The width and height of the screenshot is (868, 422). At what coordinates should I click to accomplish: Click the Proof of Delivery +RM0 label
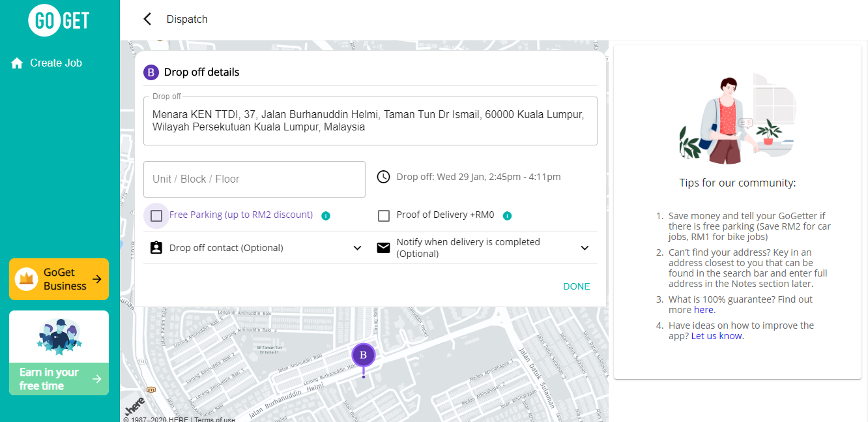[446, 215]
